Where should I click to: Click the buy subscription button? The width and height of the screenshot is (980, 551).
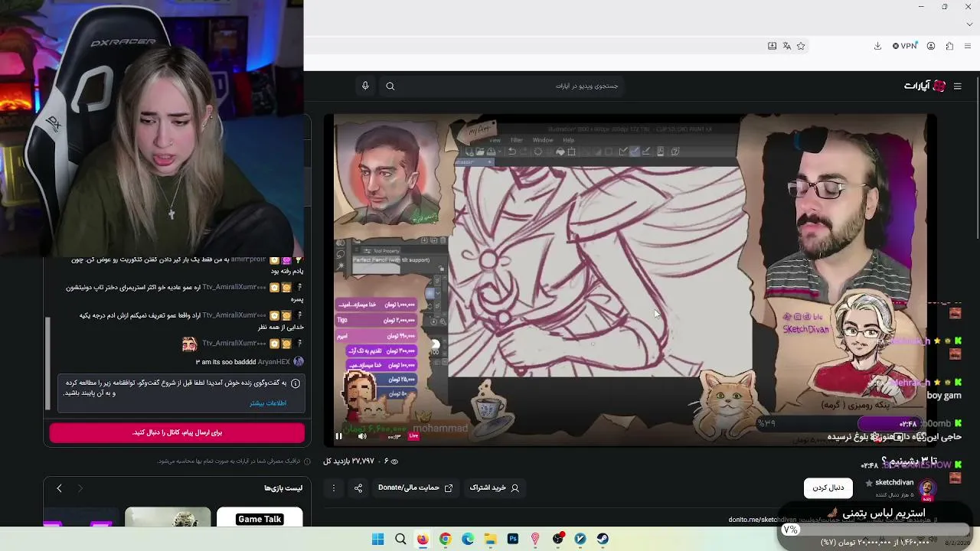494,487
